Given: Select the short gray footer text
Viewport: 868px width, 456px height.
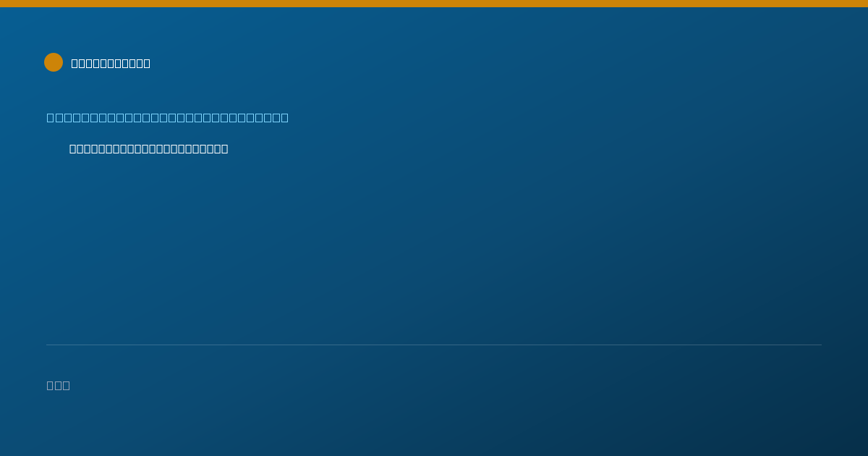Looking at the screenshot, I should tap(58, 385).
